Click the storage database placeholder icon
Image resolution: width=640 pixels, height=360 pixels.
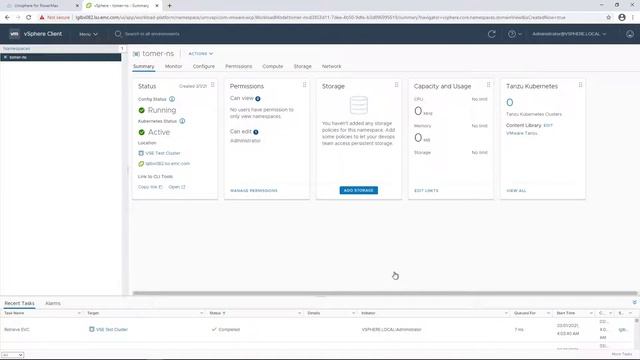click(359, 105)
